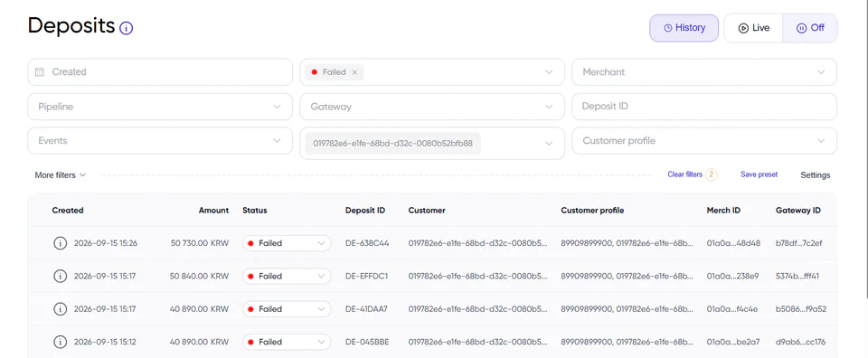Screen dimensions: 868x358
Task: Click gateway ID b78df...7c2ef
Action: 799,243
